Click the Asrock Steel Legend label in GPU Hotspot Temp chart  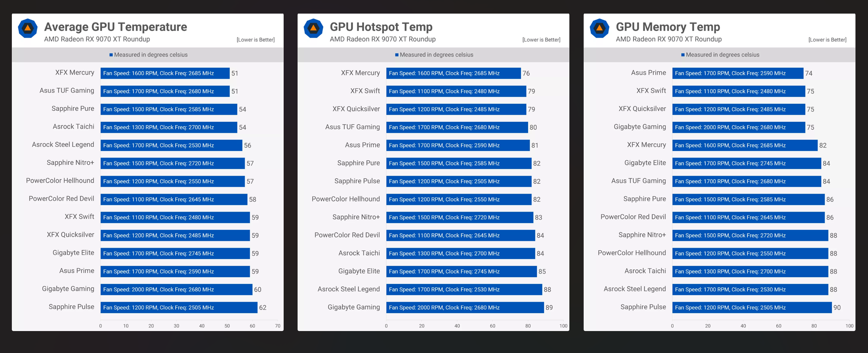click(x=349, y=289)
